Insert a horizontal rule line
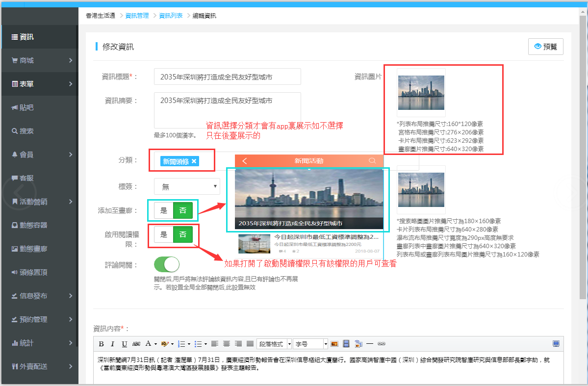588x386 pixels. pos(370,344)
